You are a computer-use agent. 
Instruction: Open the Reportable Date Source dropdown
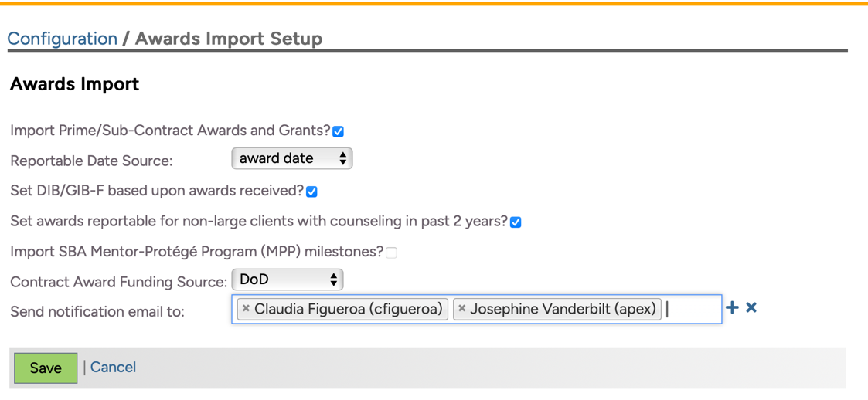pos(291,158)
